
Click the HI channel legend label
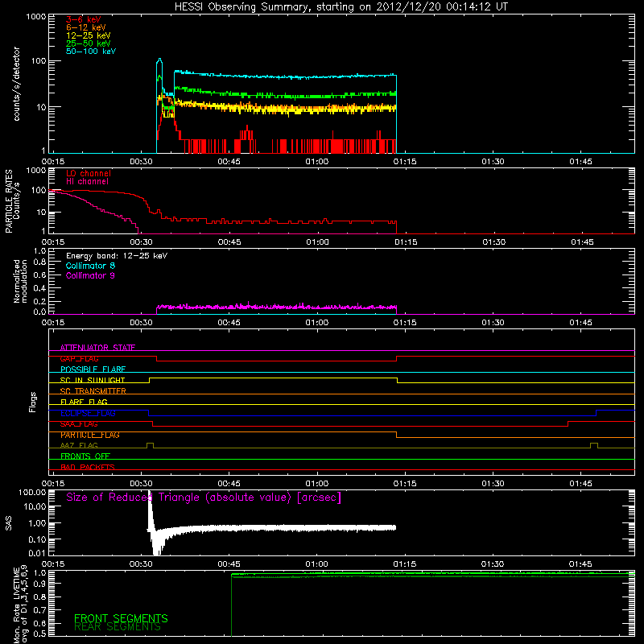pyautogui.click(x=87, y=181)
